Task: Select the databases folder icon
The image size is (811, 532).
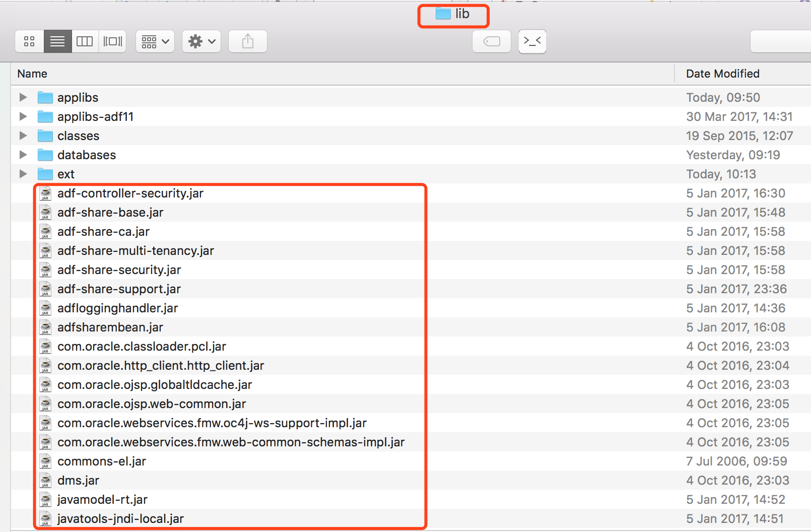Action: point(45,155)
